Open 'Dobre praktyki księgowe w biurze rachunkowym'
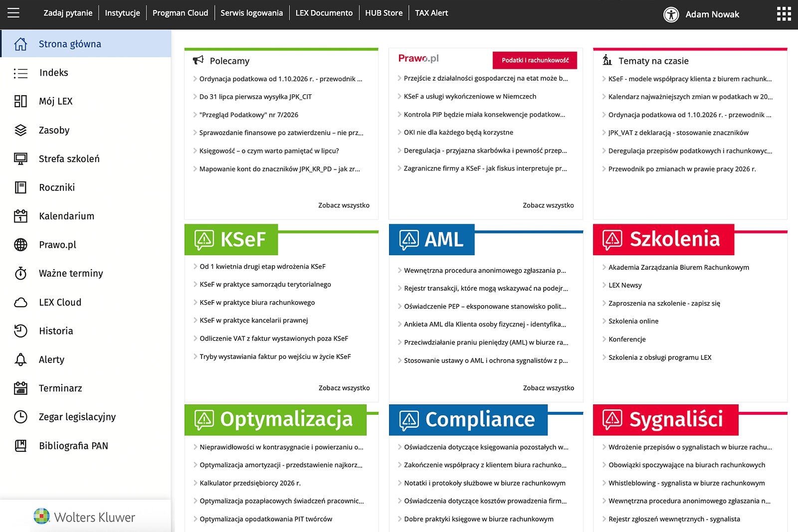This screenshot has height=532, width=798. pos(479,519)
